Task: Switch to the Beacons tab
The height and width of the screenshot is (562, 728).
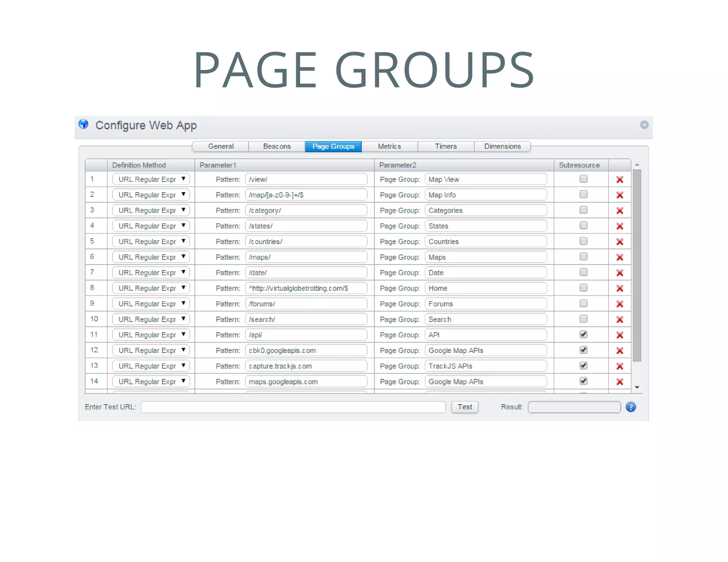Action: [277, 146]
